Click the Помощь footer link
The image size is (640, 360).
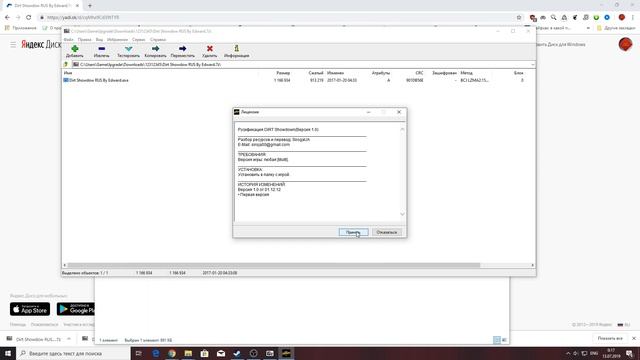click(x=18, y=324)
